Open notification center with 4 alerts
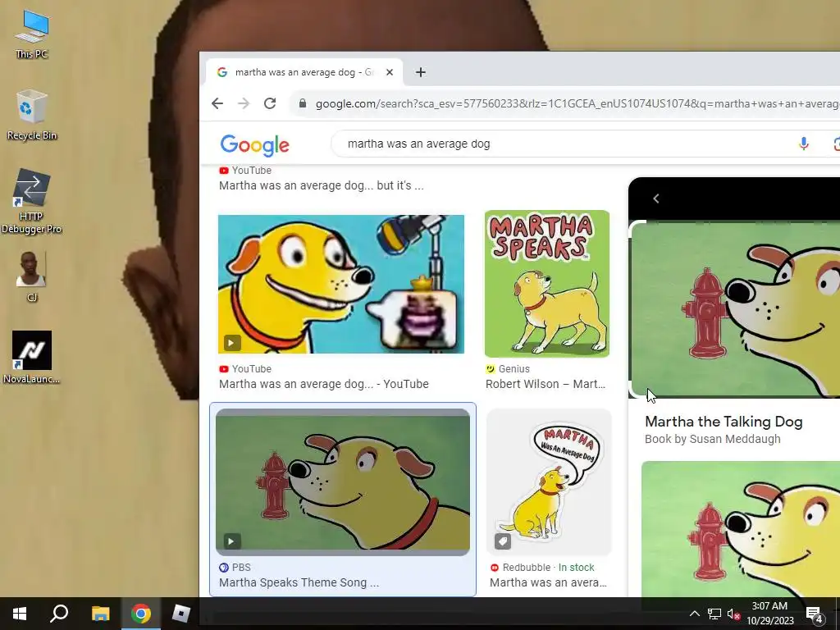 [815, 614]
